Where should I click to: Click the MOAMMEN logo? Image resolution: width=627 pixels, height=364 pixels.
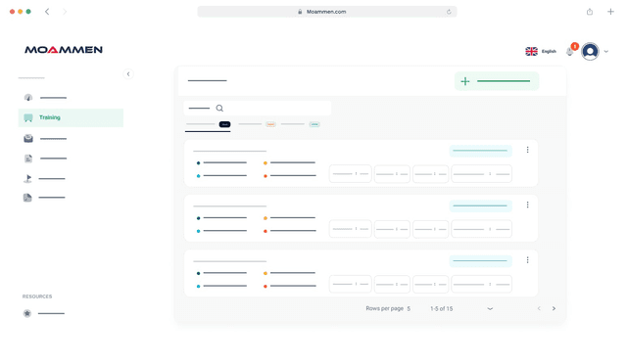point(64,50)
